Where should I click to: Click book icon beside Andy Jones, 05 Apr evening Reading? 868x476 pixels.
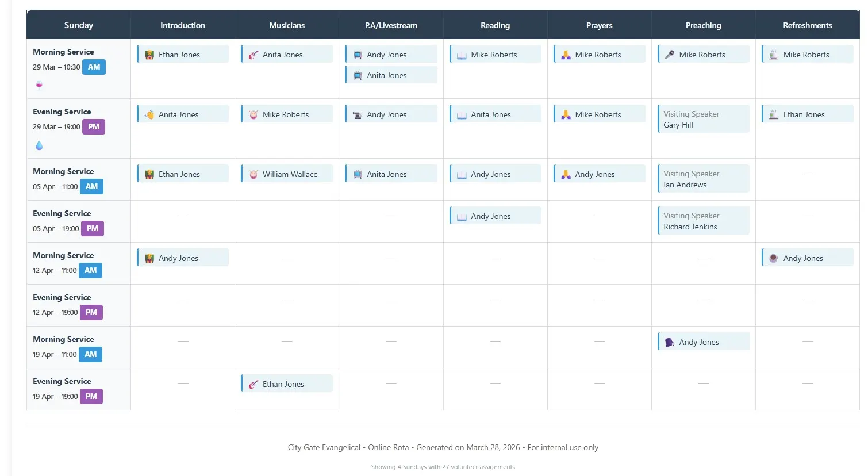click(462, 217)
